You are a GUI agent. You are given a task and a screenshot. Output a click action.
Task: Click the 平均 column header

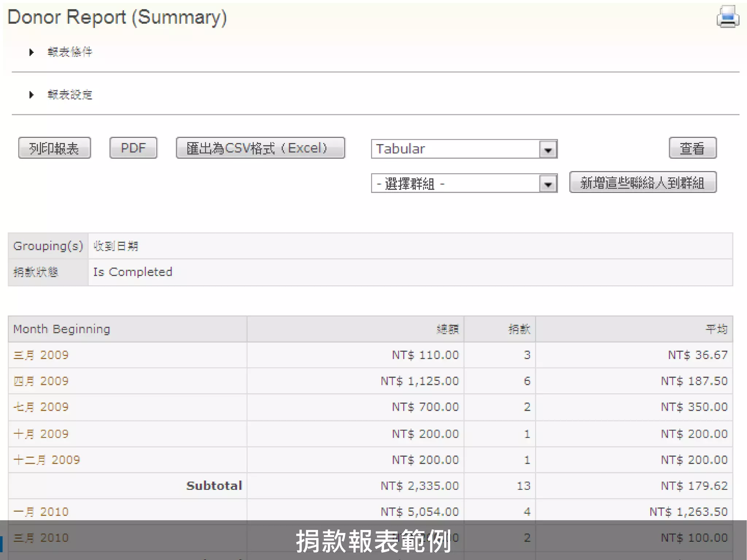click(x=716, y=329)
